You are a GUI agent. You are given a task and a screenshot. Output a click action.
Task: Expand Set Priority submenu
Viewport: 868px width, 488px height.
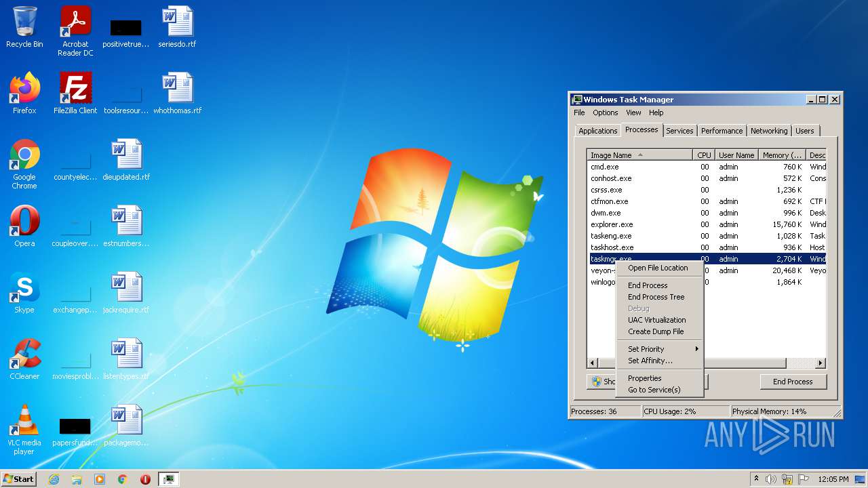coord(659,349)
